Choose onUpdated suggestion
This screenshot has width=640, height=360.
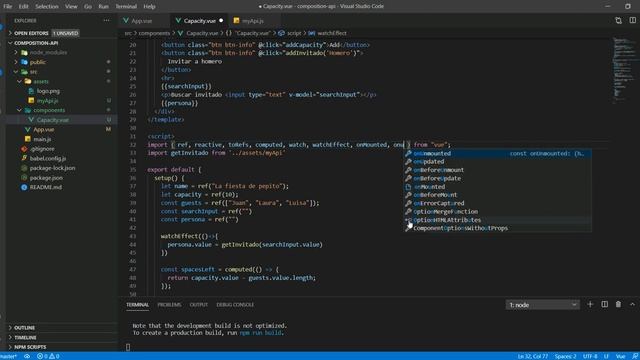pyautogui.click(x=497, y=162)
